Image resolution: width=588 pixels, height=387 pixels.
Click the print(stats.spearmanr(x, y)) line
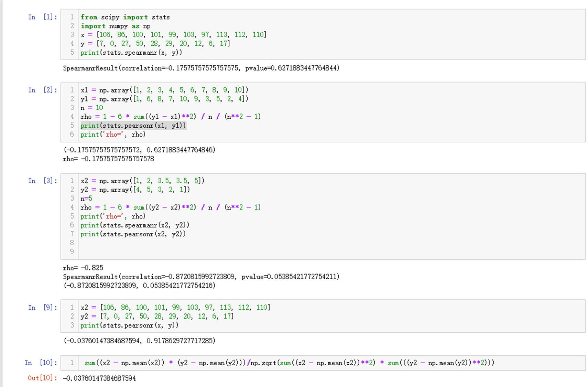131,53
